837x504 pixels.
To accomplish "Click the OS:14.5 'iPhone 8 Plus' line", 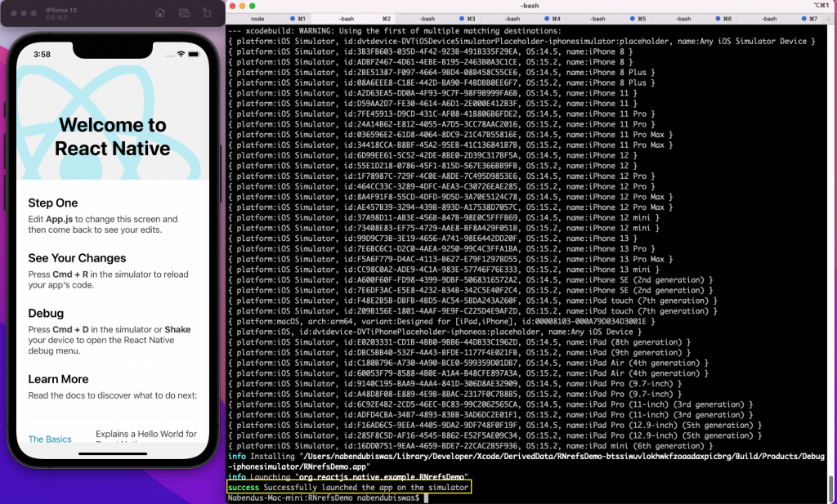I will pyautogui.click(x=441, y=73).
